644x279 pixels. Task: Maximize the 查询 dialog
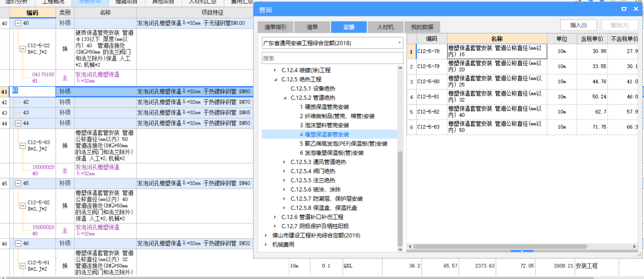click(624, 9)
